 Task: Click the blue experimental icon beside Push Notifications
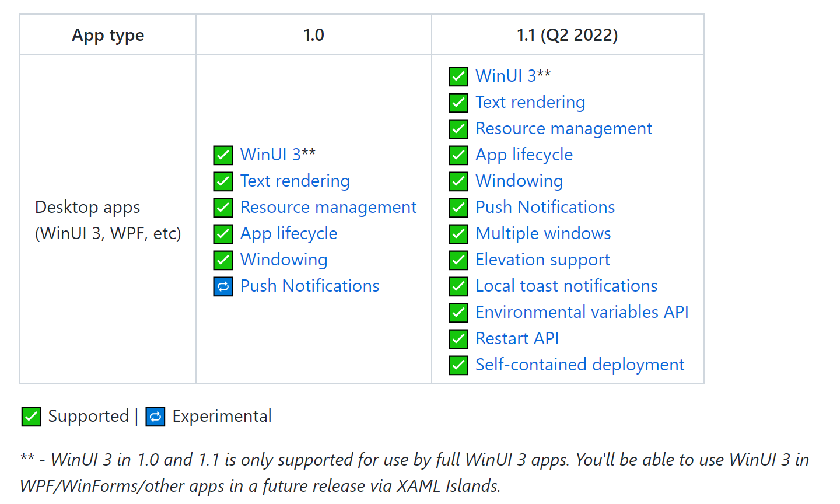223,286
